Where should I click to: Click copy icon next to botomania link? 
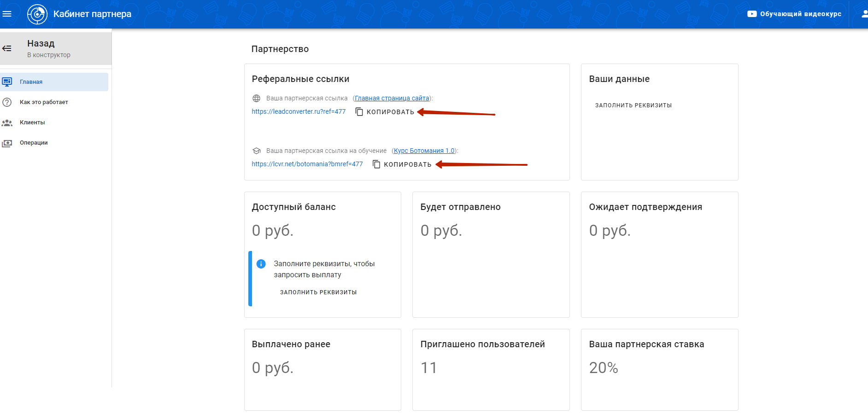tap(376, 164)
